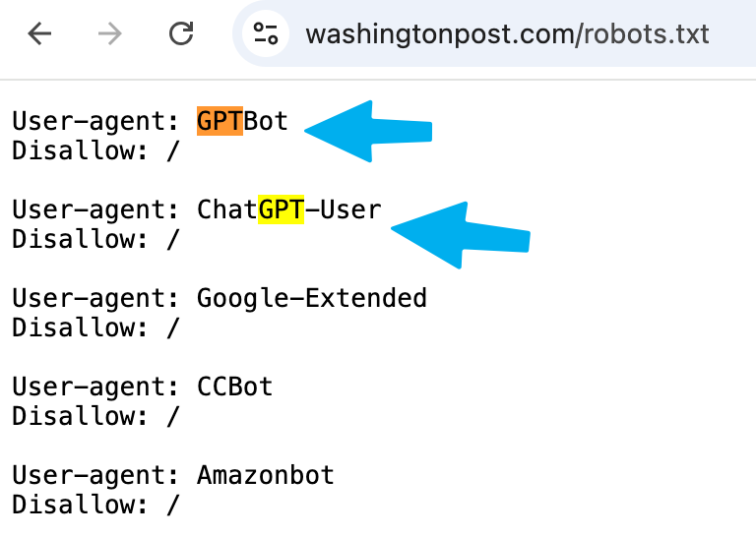
Task: Click the word Bot after orange highlight
Action: pos(266,121)
